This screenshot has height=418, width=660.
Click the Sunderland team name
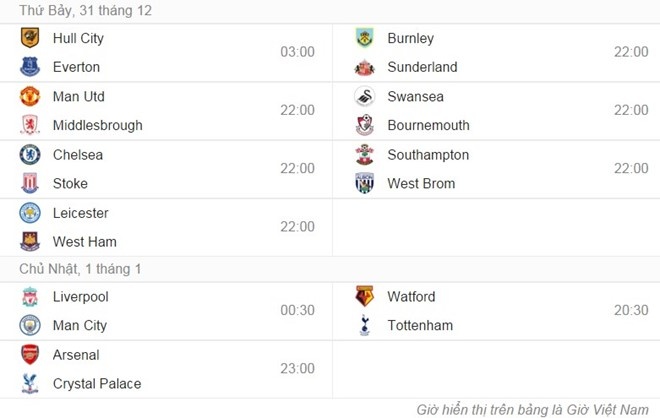pos(422,68)
